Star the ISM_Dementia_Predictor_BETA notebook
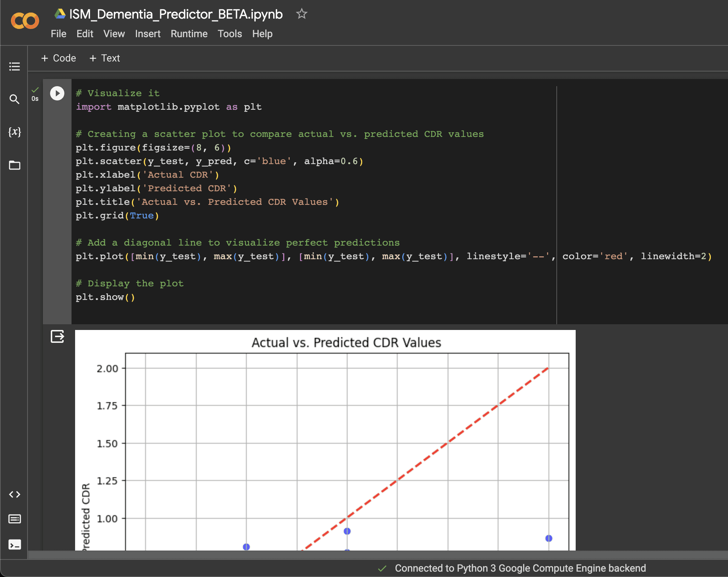Image resolution: width=728 pixels, height=577 pixels. tap(301, 14)
